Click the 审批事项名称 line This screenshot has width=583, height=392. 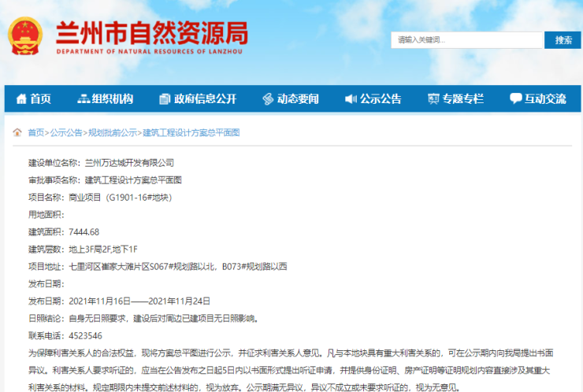point(105,180)
